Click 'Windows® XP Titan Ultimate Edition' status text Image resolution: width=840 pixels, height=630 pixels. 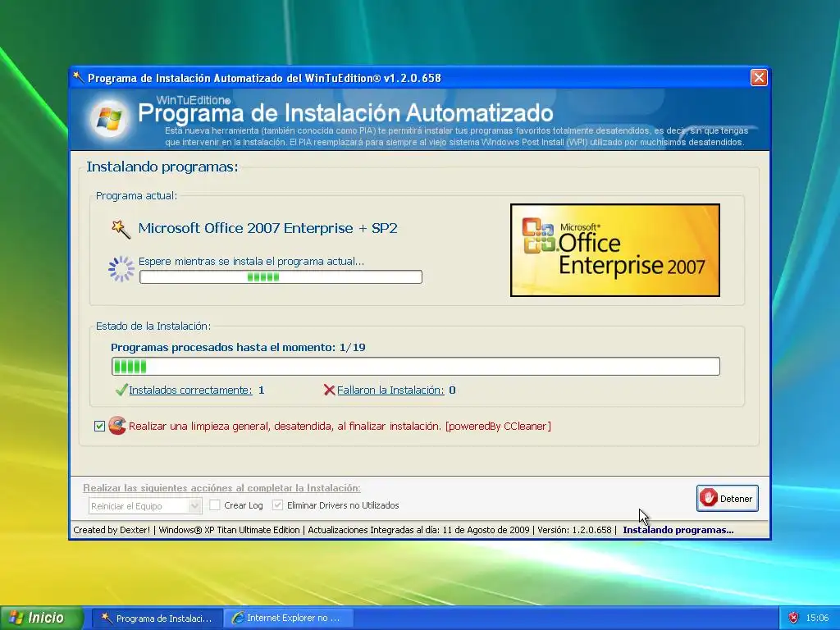tap(230, 530)
